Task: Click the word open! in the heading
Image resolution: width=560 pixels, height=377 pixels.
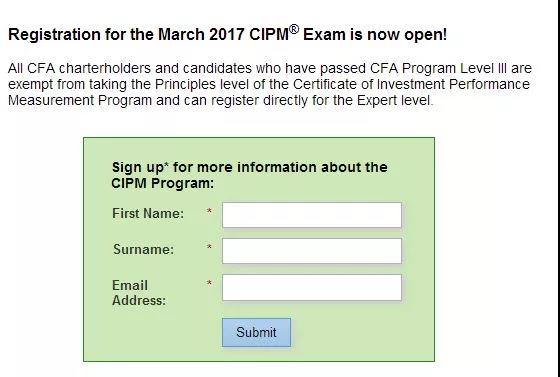Action: [425, 35]
